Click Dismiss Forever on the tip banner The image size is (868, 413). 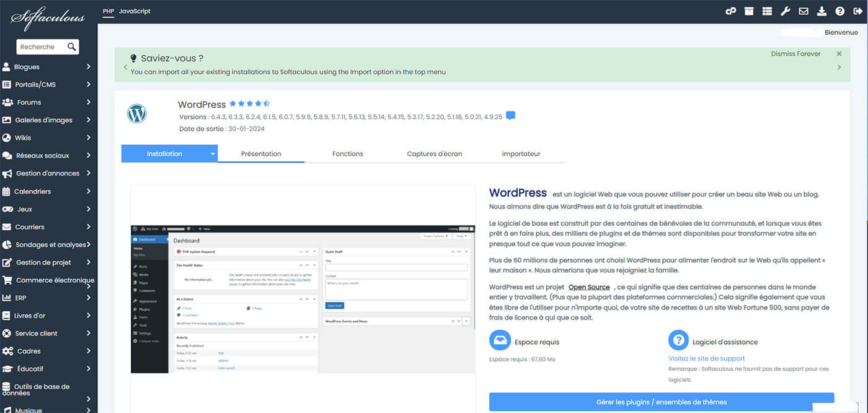tap(795, 53)
